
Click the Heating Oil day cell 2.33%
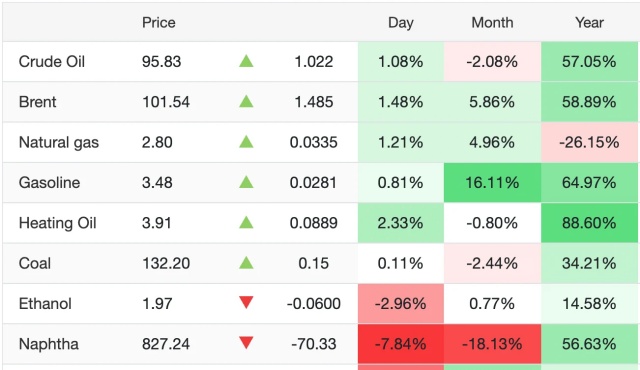[x=401, y=223]
